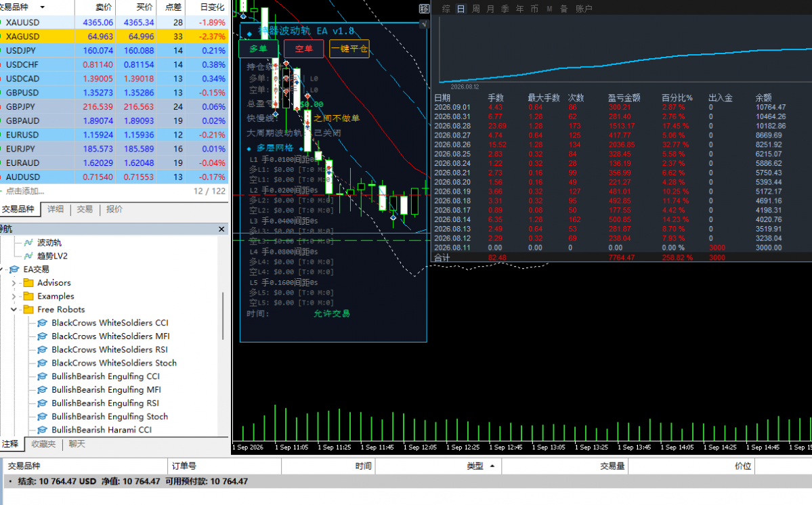Image resolution: width=812 pixels, height=505 pixels.
Task: Select the AUDUSD symbol row
Action: 114,177
